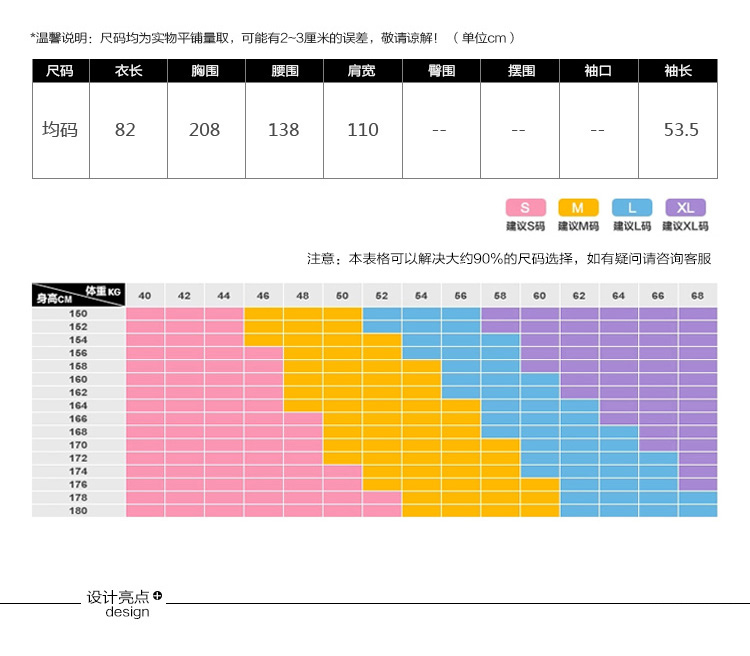The image size is (750, 656).
Task: Click the 温馨说明 measurement disclaimer text
Action: coord(273,38)
